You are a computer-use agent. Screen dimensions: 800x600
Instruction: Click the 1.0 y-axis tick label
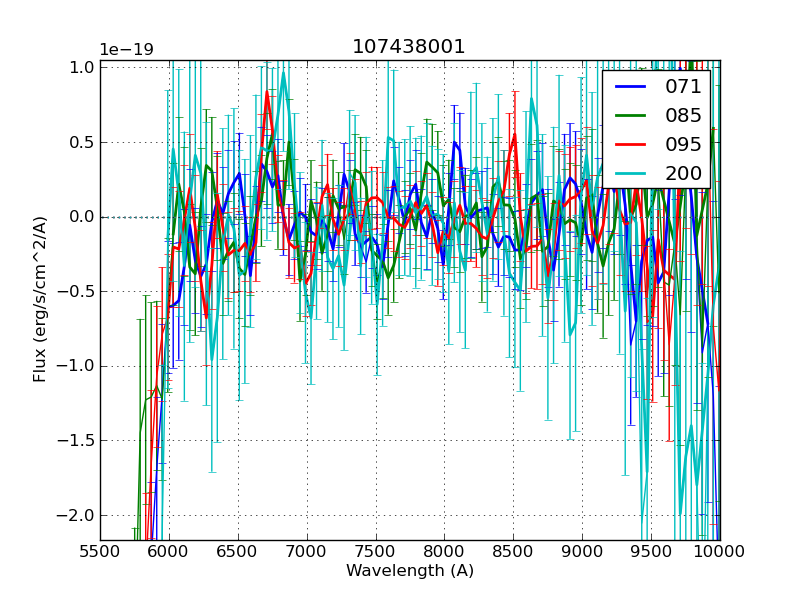pos(82,68)
